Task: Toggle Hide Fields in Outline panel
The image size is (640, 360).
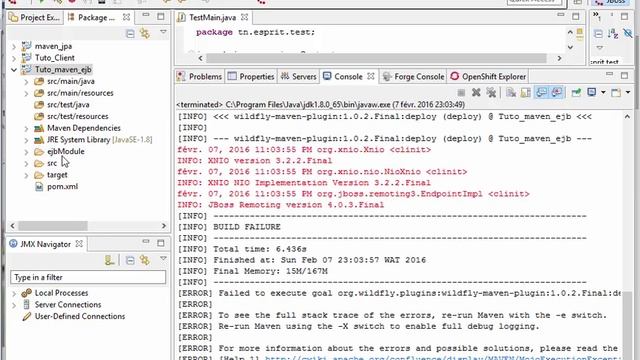Action: coord(628,34)
